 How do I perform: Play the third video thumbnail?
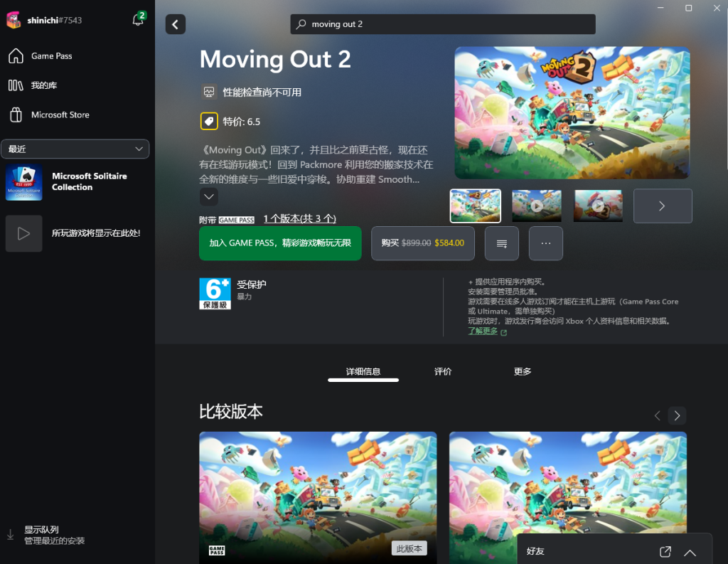pos(598,206)
